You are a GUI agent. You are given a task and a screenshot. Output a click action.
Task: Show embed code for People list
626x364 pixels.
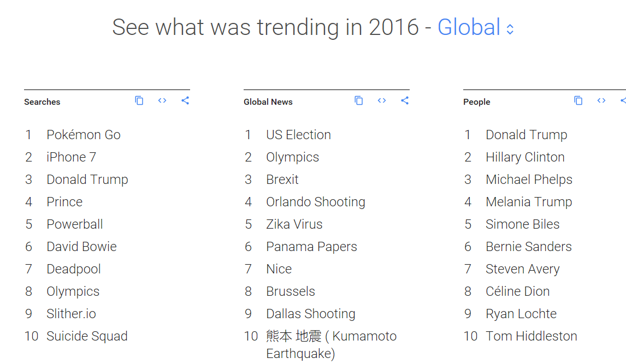coord(601,100)
